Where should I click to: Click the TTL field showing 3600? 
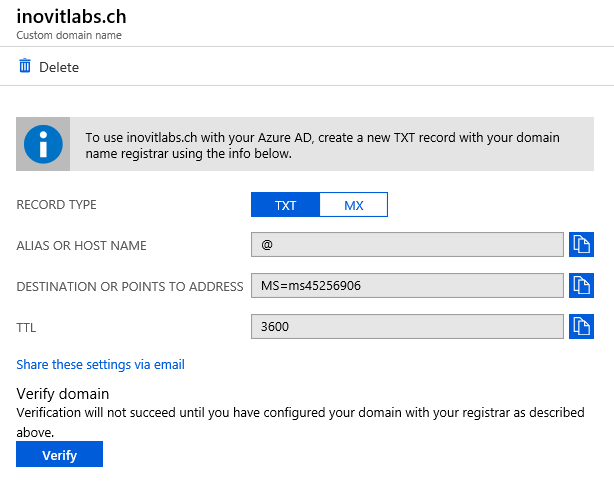[407, 326]
